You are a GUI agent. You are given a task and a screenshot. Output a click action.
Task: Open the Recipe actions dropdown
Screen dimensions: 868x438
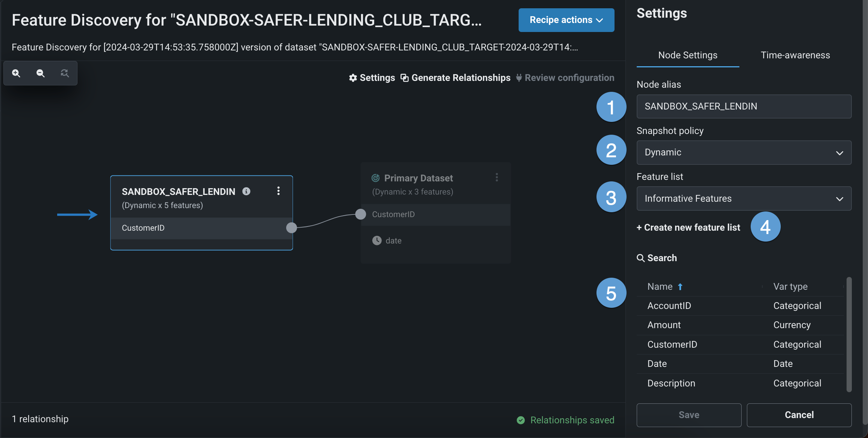click(x=566, y=20)
